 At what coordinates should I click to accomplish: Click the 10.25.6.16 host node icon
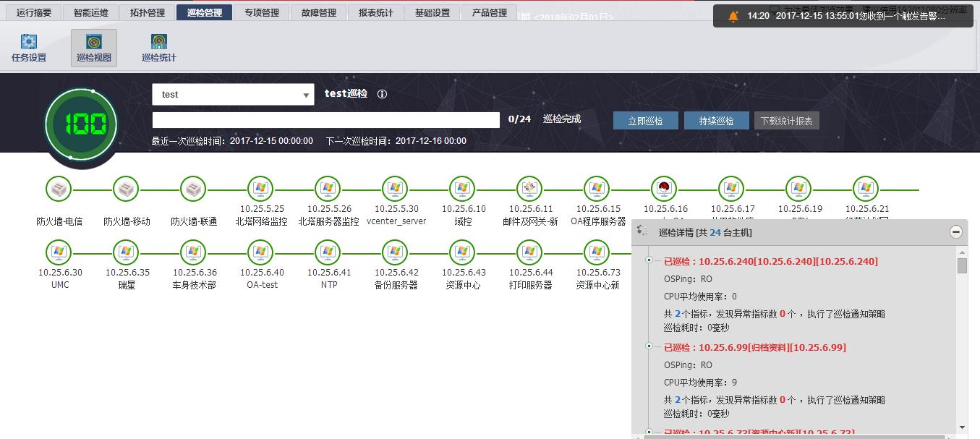(x=664, y=189)
